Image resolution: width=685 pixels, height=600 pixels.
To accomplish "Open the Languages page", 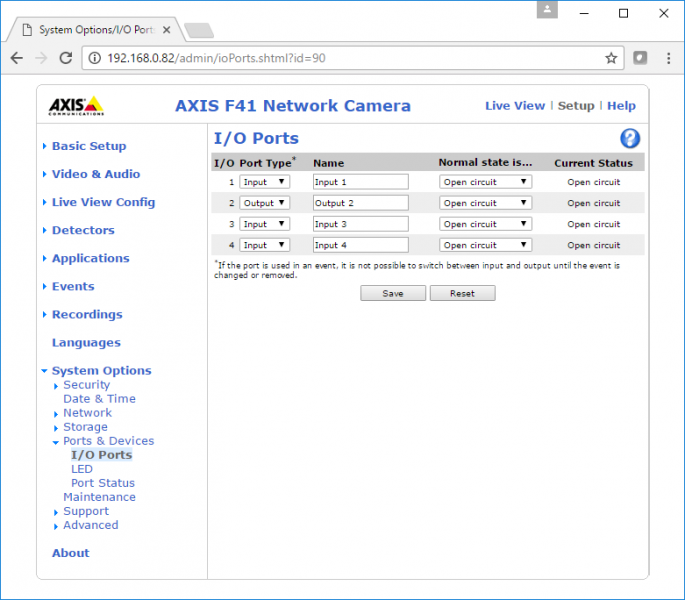I will pyautogui.click(x=86, y=343).
